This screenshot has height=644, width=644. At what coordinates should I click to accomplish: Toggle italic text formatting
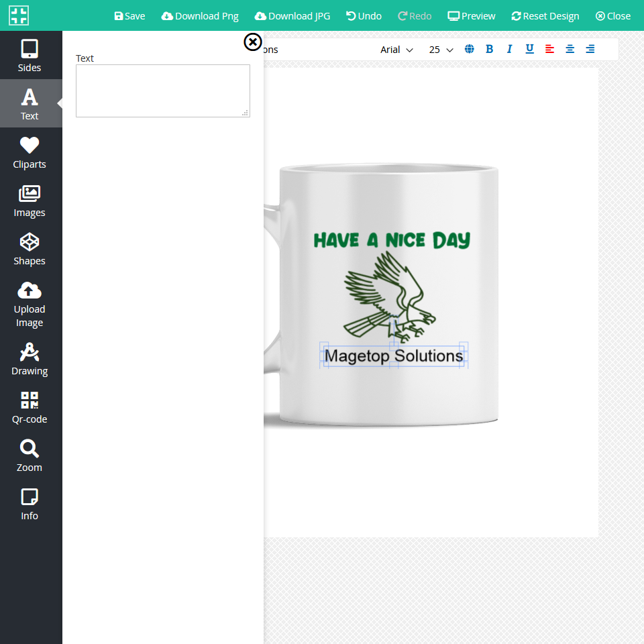(509, 49)
